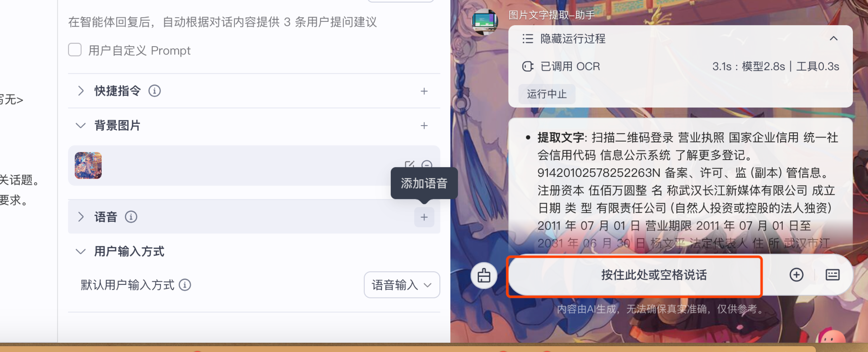Screen dimensions: 868x352
Task: Click the add voice plus button
Action: click(424, 217)
